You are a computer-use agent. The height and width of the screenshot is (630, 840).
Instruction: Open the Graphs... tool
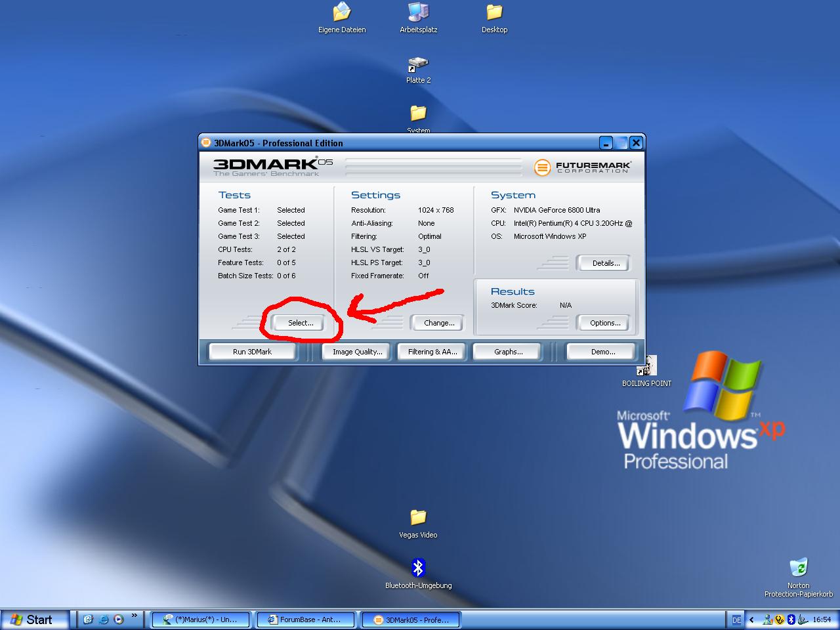(x=508, y=352)
